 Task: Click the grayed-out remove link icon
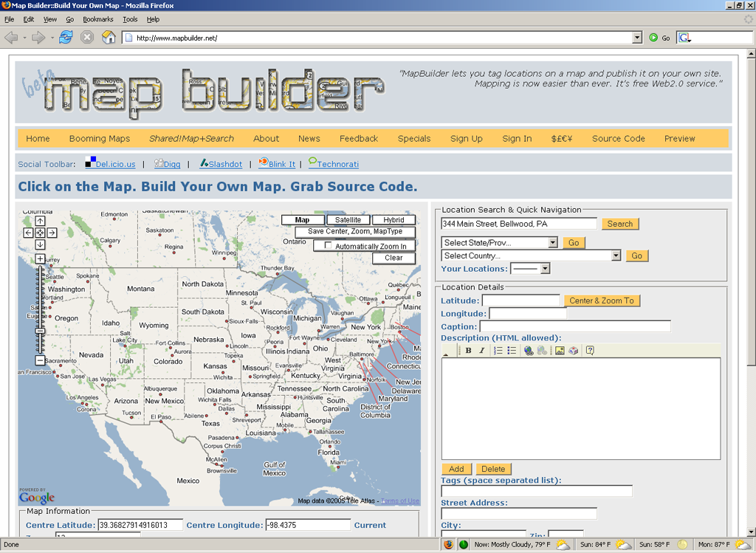[542, 351]
